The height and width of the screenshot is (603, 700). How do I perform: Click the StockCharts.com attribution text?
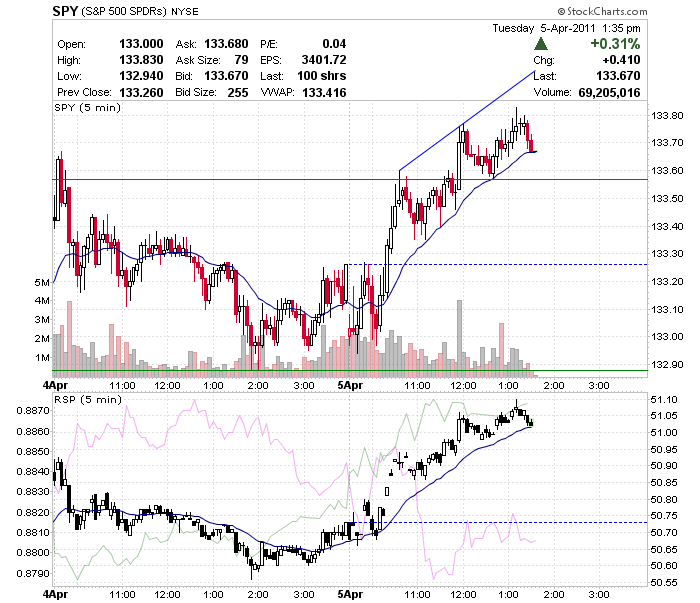[602, 11]
